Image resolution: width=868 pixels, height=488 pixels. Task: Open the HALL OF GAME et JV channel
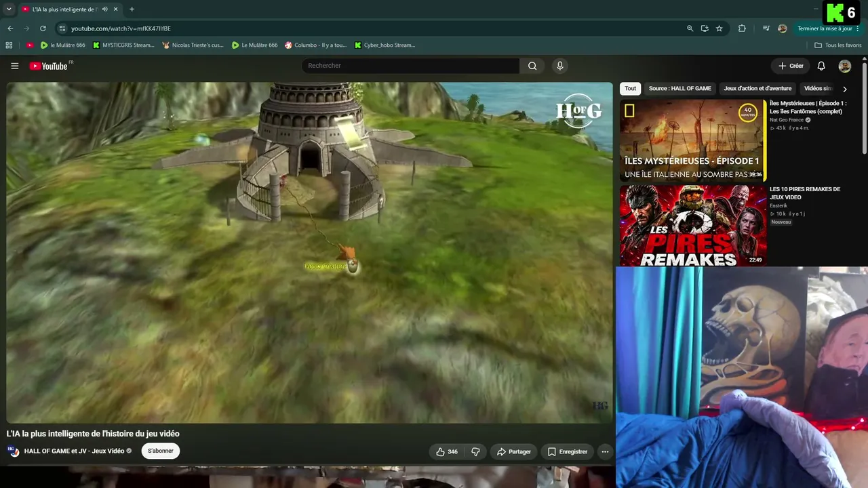point(74,451)
